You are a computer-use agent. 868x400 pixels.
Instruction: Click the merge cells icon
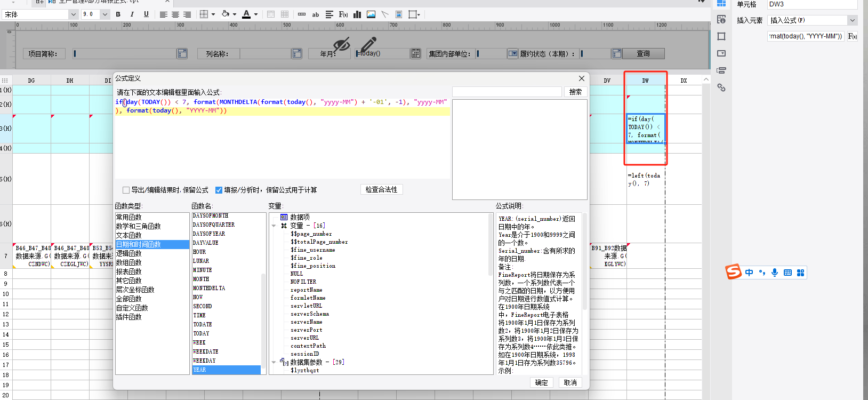coord(271,14)
